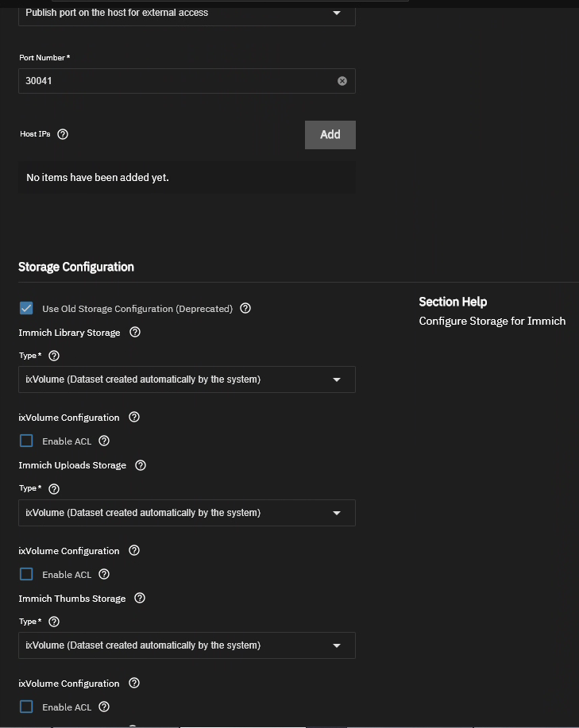Viewport: 579px width, 728px height.
Task: Clear the Port Number field with X icon
Action: coord(342,81)
